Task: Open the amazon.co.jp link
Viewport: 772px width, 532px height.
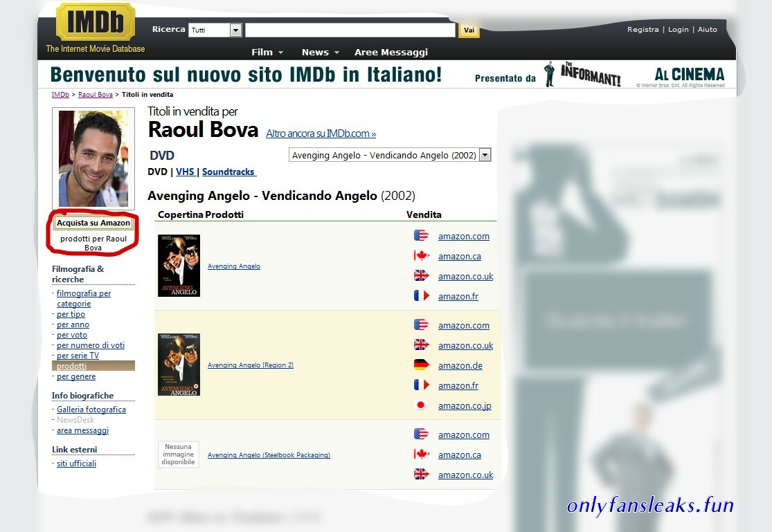Action: 465,406
